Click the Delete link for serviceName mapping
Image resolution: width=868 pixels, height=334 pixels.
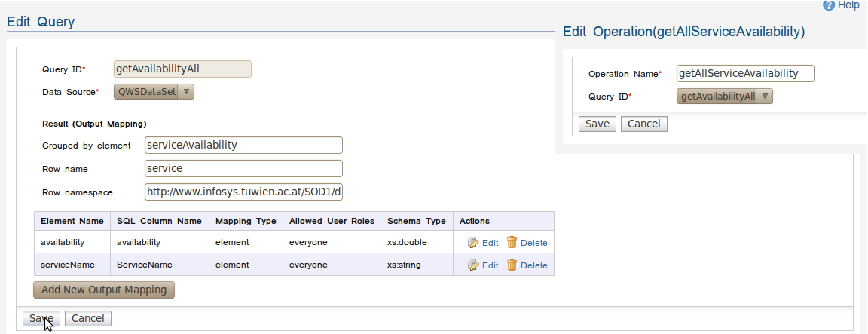click(x=533, y=265)
